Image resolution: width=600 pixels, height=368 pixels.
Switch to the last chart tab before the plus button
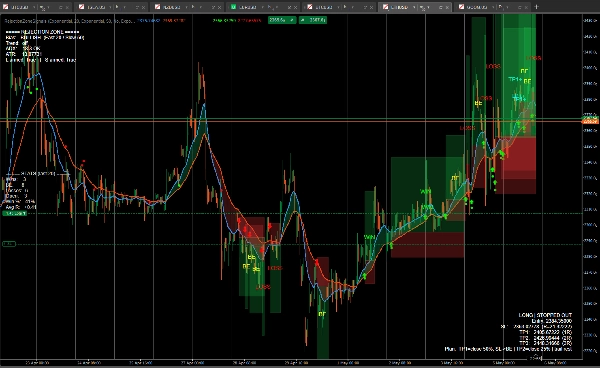[491, 7]
